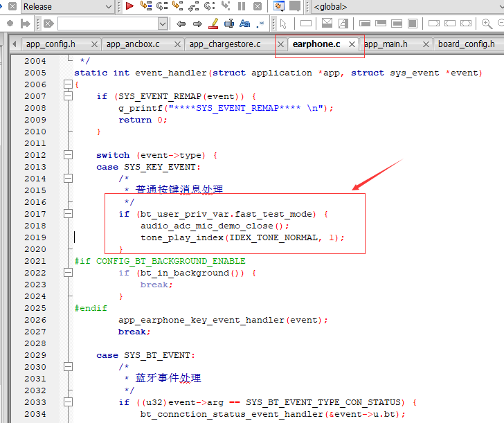The height and width of the screenshot is (423, 504).
Task: Collapse the switch fold at line 2012
Action: [x=68, y=155]
